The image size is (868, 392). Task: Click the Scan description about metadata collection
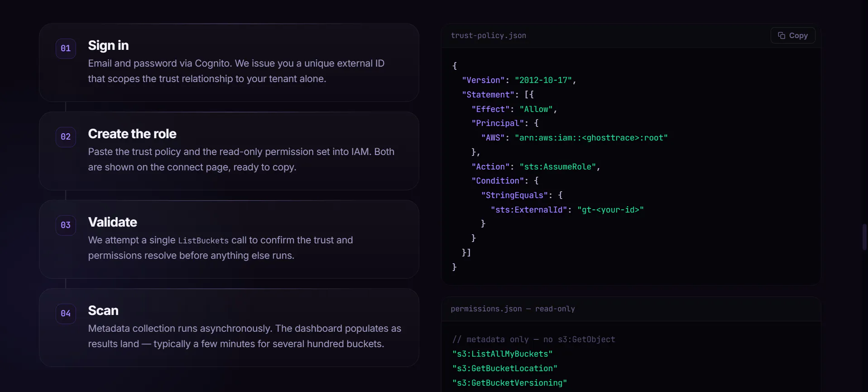pos(245,336)
